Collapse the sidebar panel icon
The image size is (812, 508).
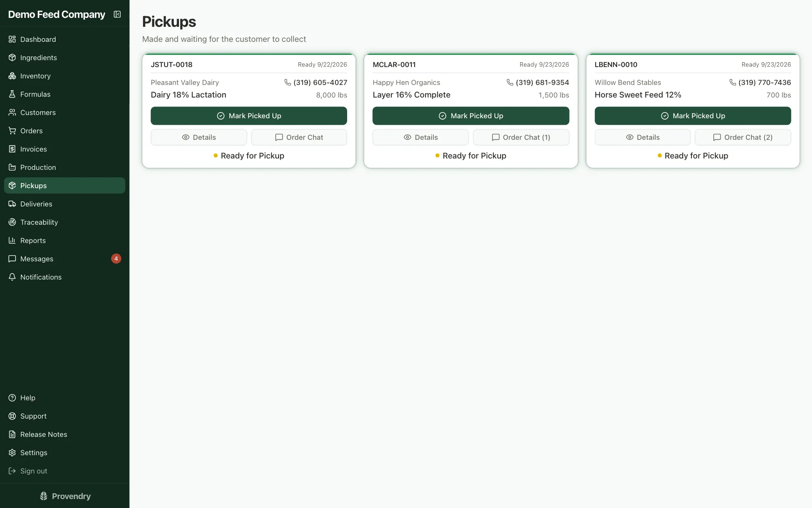pyautogui.click(x=117, y=14)
